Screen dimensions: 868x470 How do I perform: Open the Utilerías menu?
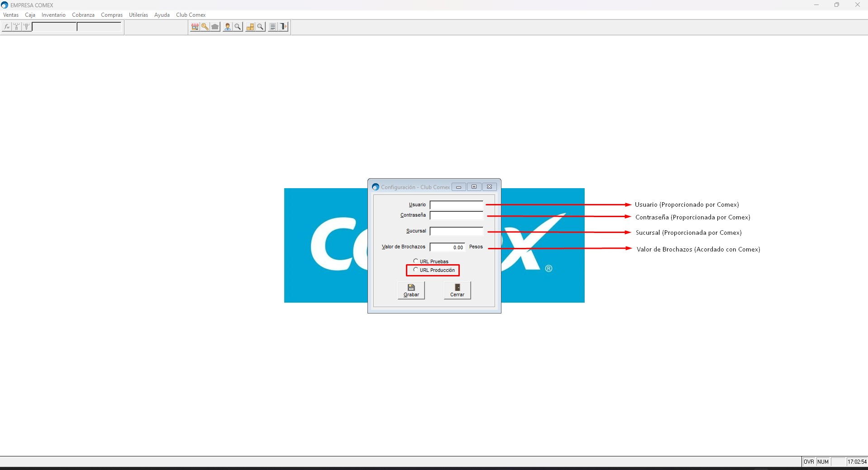click(138, 15)
